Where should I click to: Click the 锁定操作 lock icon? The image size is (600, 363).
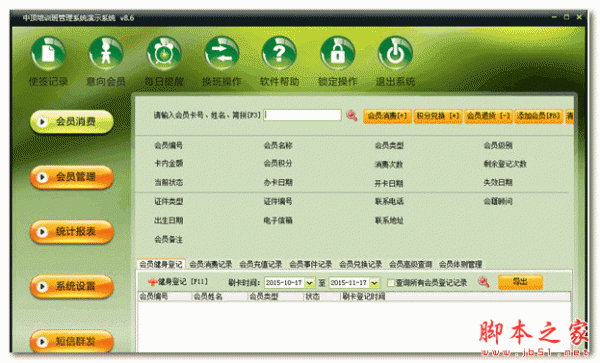coord(338,54)
